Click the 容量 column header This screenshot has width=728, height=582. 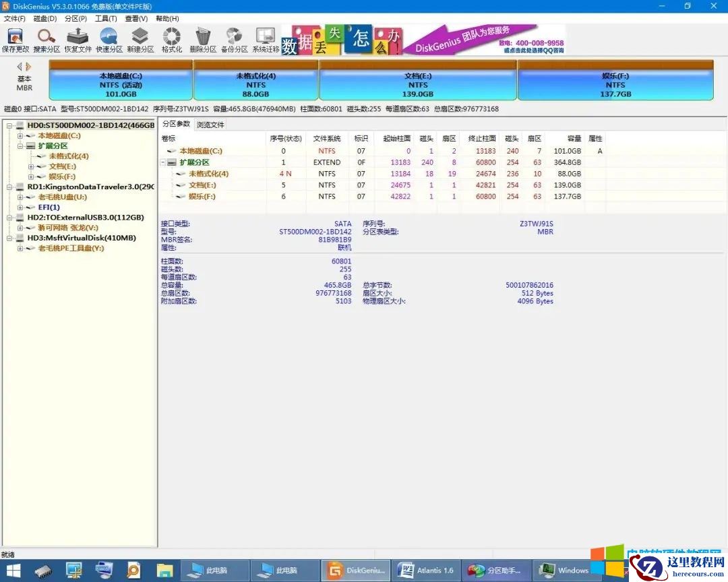point(565,138)
